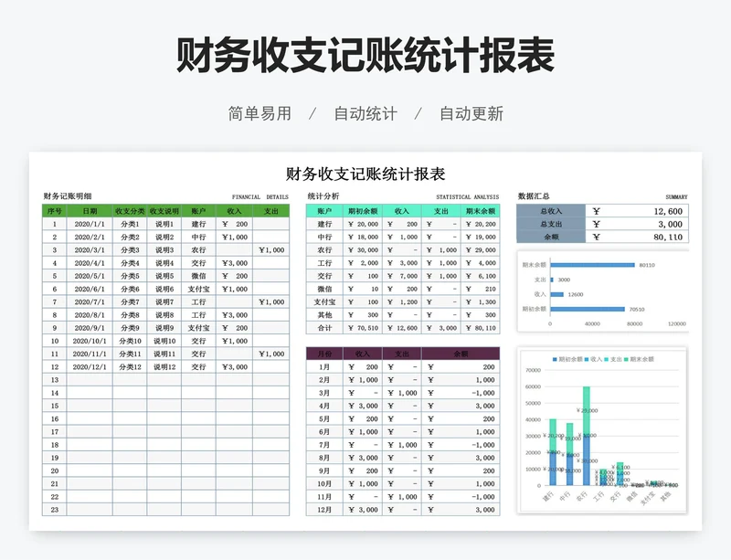Click the 80,110 balance value in the summary box
The width and height of the screenshot is (731, 560).
[637, 237]
